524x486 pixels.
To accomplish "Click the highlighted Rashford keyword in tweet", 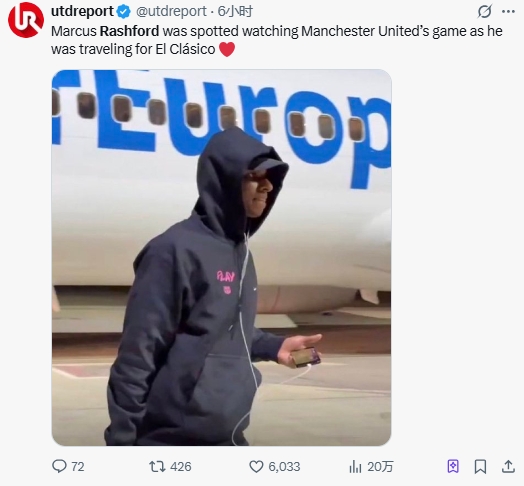I will (129, 31).
